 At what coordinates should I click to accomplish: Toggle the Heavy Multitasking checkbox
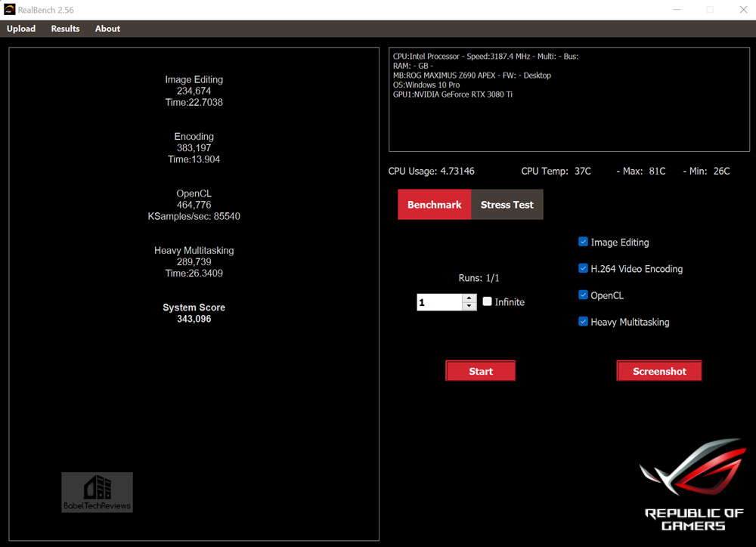coord(583,321)
